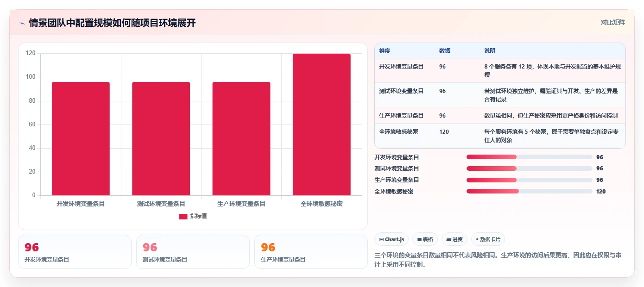The height and width of the screenshot is (287, 644).
Task: Click the 开发环境变量条目 progress bar
Action: (x=529, y=157)
